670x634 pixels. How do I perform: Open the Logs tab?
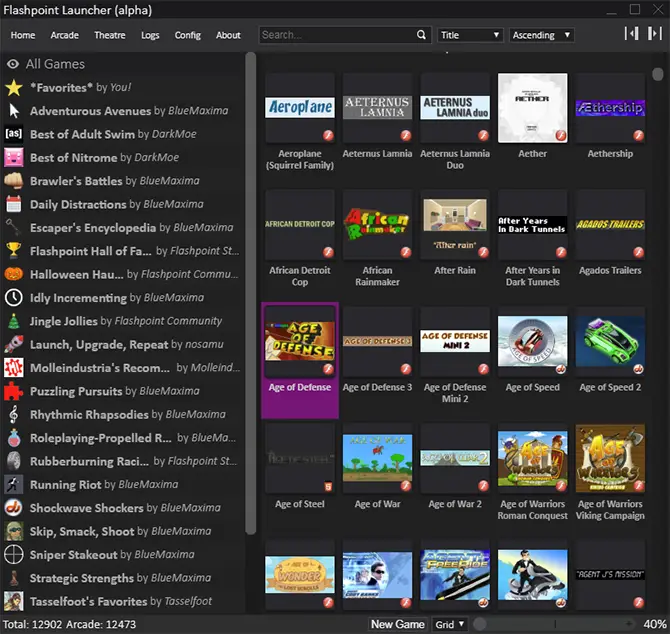coord(150,35)
